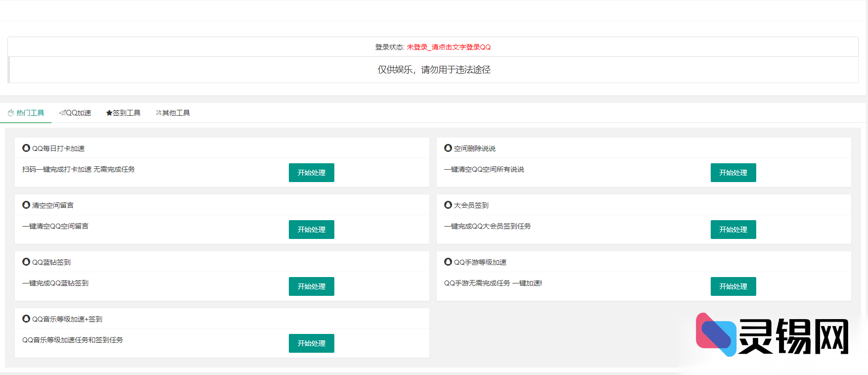868x375 pixels.
Task: Start the 清空空间留言 task
Action: (x=311, y=230)
